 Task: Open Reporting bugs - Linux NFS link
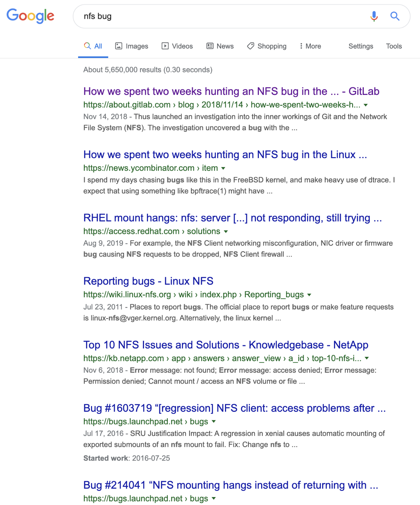(148, 281)
